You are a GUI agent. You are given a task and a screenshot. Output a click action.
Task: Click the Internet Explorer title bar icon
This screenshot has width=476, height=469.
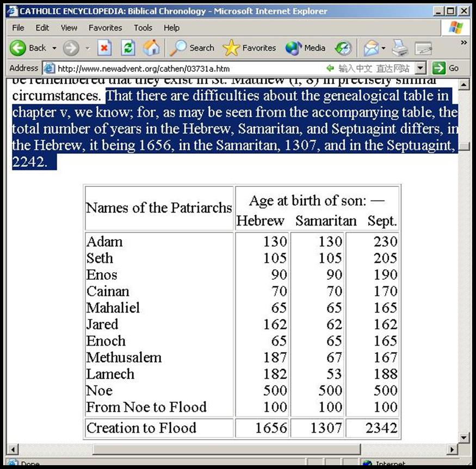(13, 11)
